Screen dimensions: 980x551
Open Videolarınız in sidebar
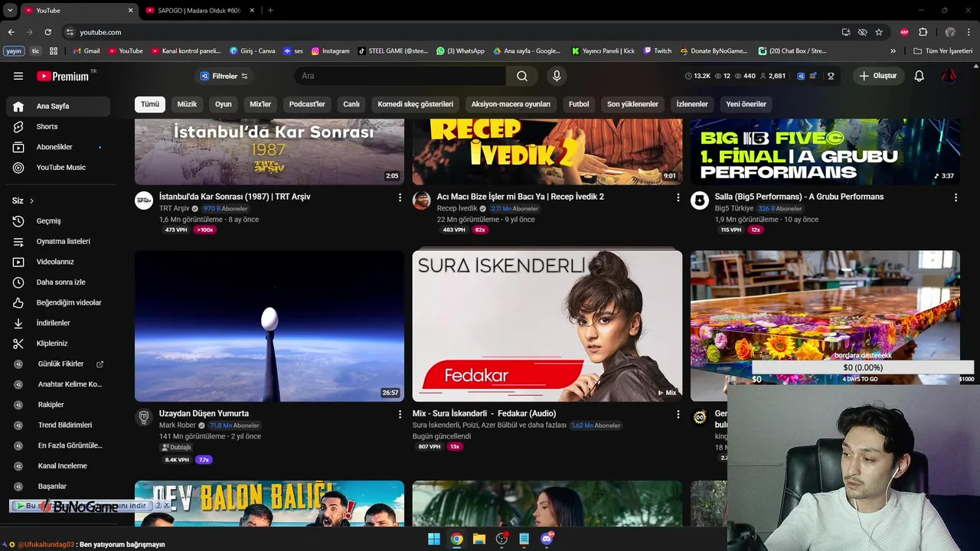coord(58,262)
